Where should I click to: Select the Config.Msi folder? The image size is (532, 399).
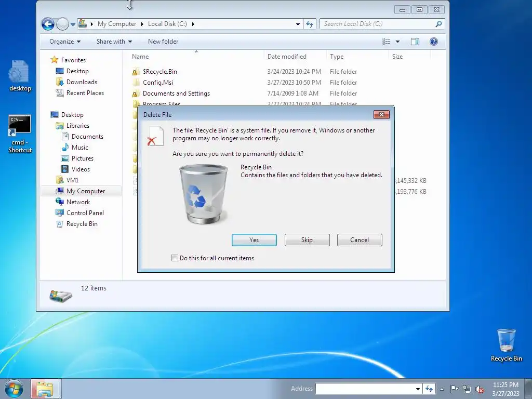158,83
